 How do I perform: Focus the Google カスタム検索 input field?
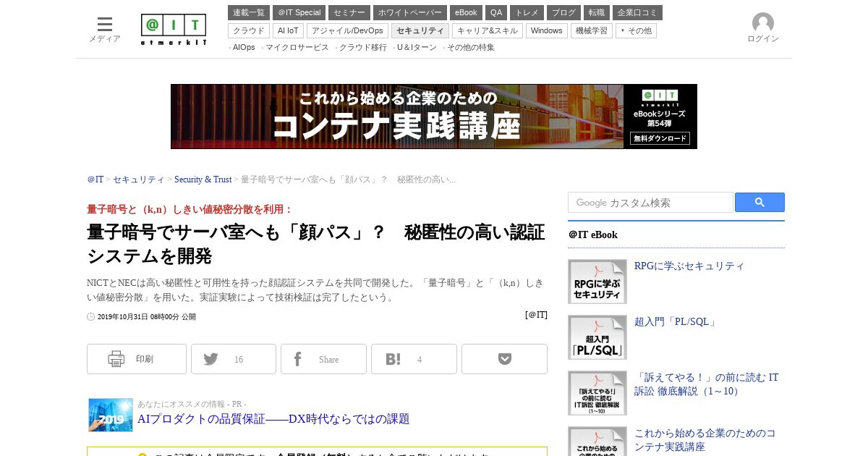(x=650, y=203)
